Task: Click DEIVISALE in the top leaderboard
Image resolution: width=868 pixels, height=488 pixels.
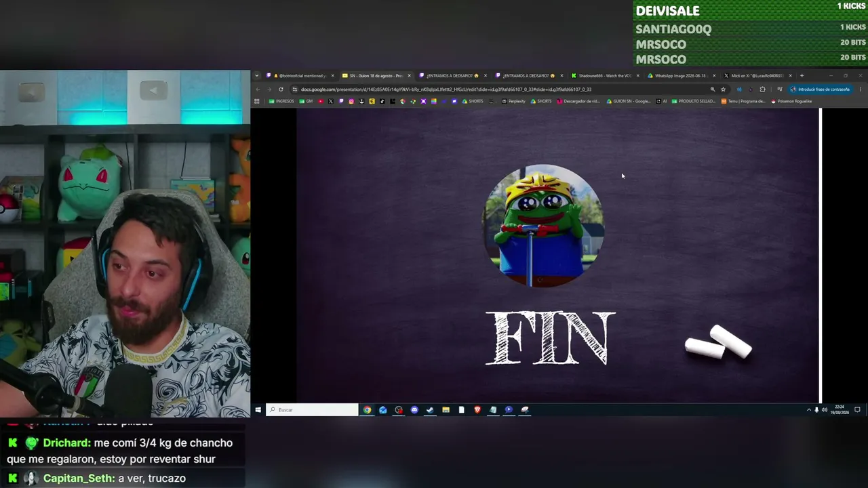Action: pyautogui.click(x=667, y=11)
